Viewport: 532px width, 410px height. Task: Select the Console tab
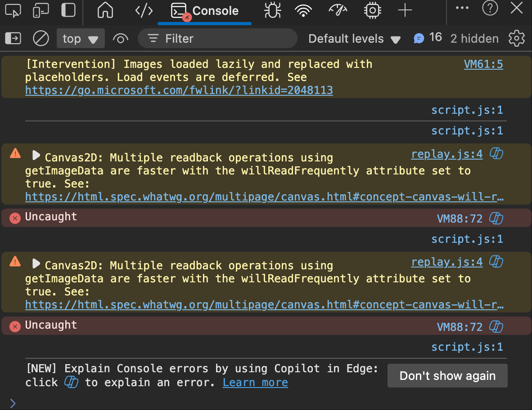pyautogui.click(x=205, y=11)
